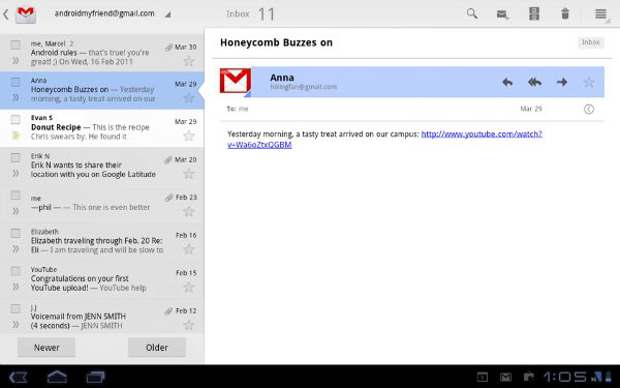The height and width of the screenshot is (388, 620).
Task: Forward Anna's message with right arrow
Action: (562, 82)
